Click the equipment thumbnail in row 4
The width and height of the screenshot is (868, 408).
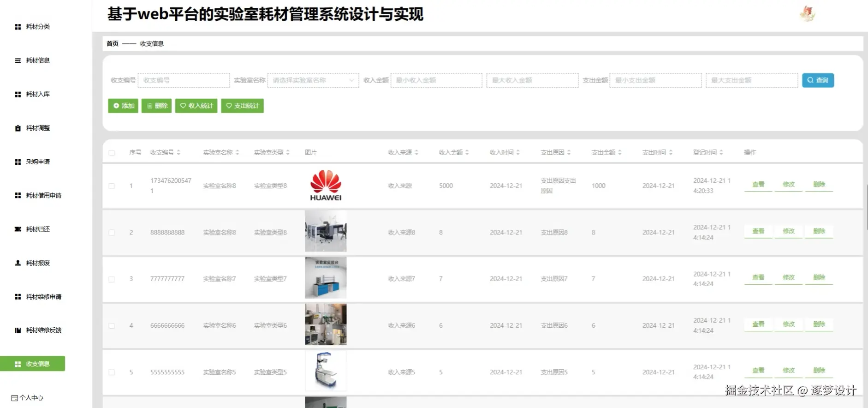tap(326, 324)
